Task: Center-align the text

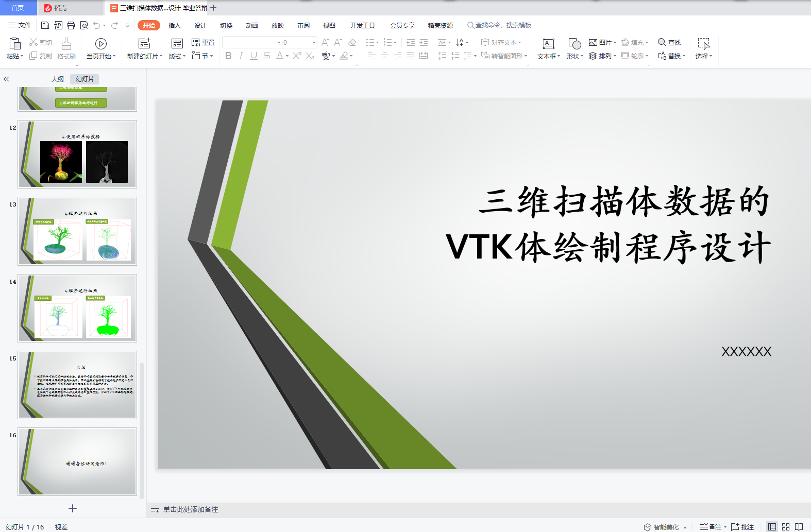Action: 385,56
